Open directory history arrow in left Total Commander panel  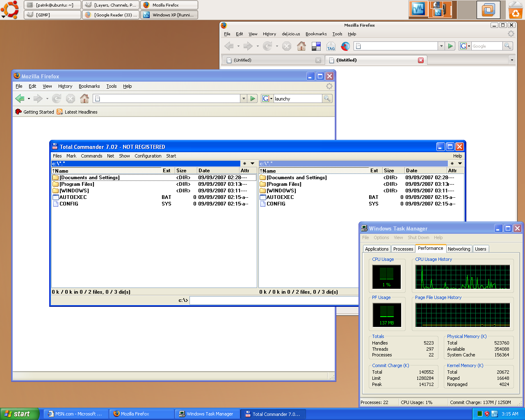[x=253, y=164]
